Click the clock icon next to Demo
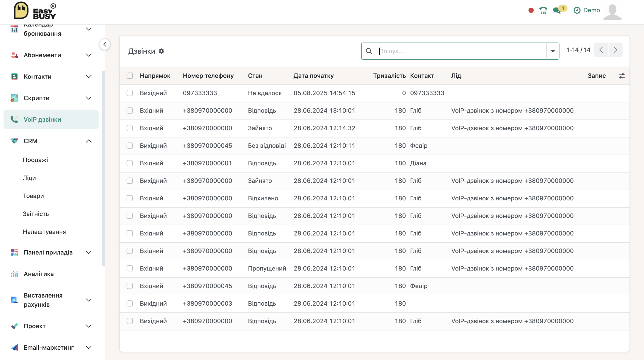This screenshot has width=644, height=360. 577,10
